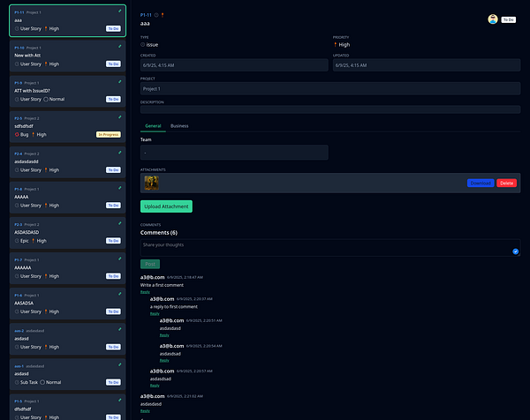Click the edit pencil on the P2-5 card
The width and height of the screenshot is (530, 420).
point(119,117)
